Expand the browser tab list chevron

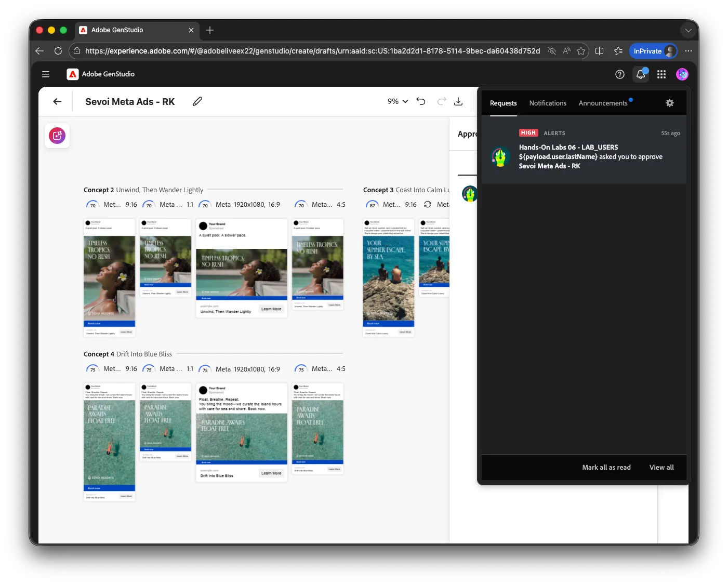[x=689, y=30]
